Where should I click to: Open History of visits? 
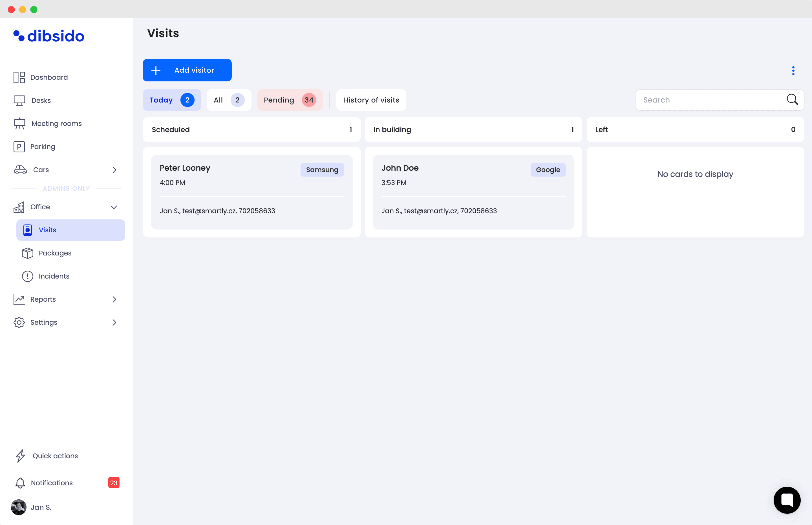(371, 100)
